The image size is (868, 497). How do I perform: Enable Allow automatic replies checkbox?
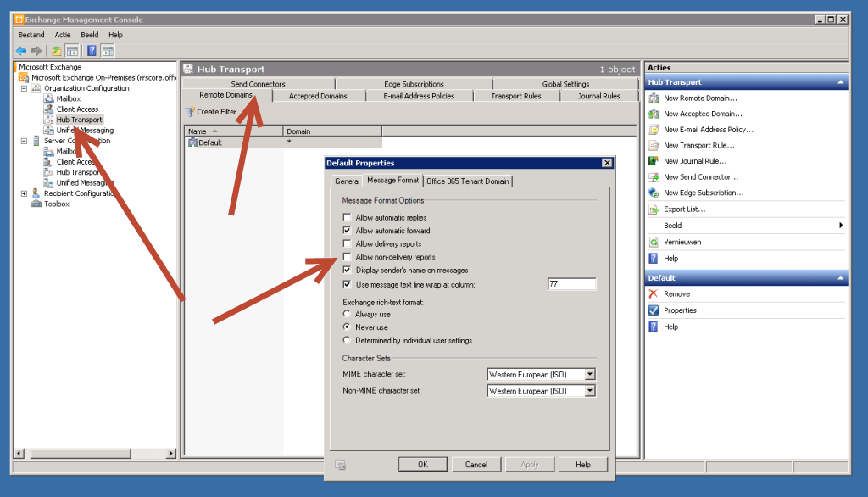pyautogui.click(x=347, y=217)
